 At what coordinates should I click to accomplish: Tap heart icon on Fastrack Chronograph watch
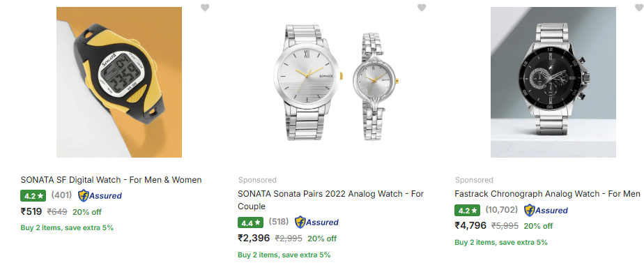[639, 8]
